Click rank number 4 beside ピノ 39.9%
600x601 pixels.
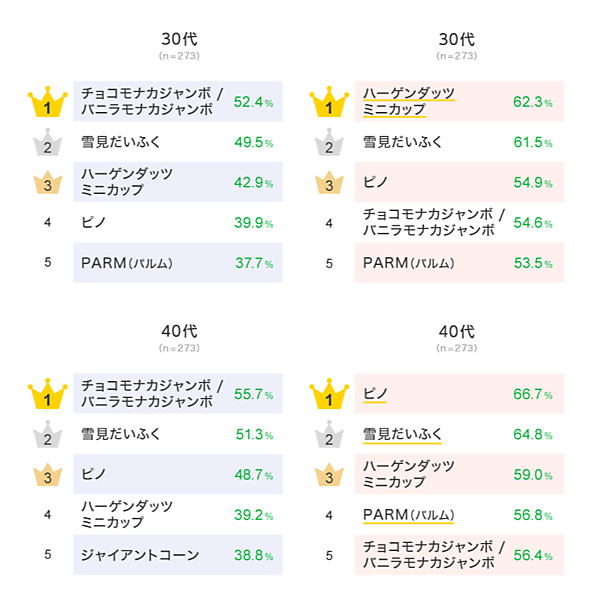47,223
